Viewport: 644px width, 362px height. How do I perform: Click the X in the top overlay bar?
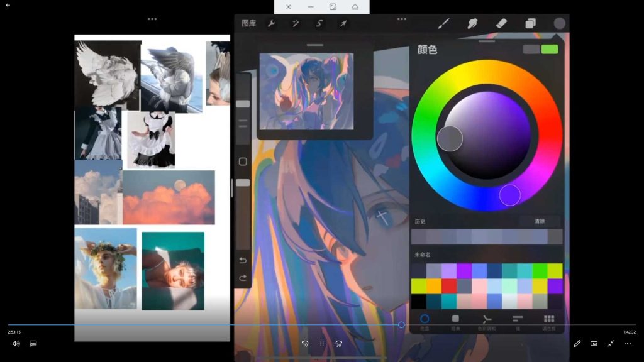[x=288, y=7]
